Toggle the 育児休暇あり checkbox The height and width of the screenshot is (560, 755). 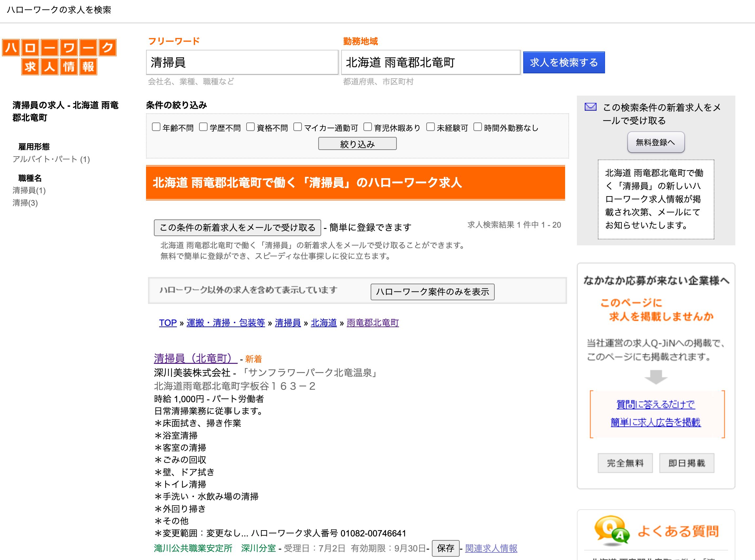pos(368,126)
